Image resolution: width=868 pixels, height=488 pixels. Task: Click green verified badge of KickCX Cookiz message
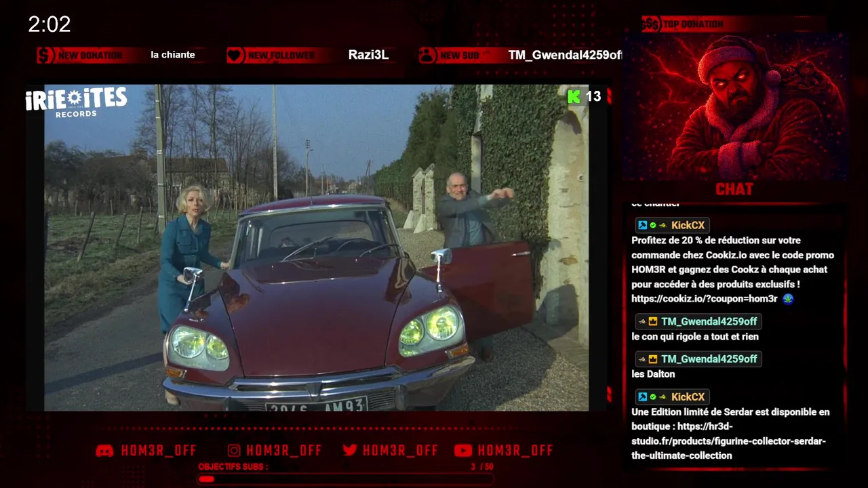coord(652,226)
